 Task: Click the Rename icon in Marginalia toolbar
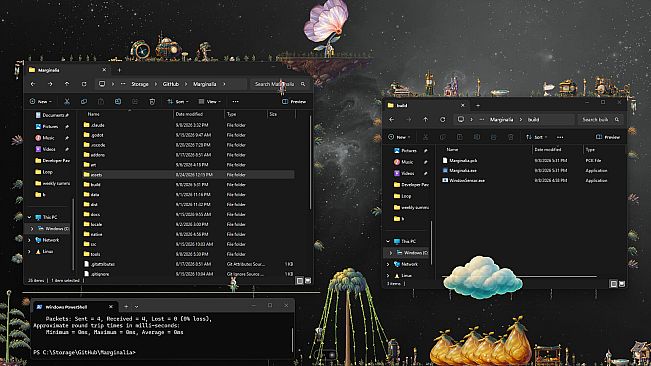pos(118,102)
